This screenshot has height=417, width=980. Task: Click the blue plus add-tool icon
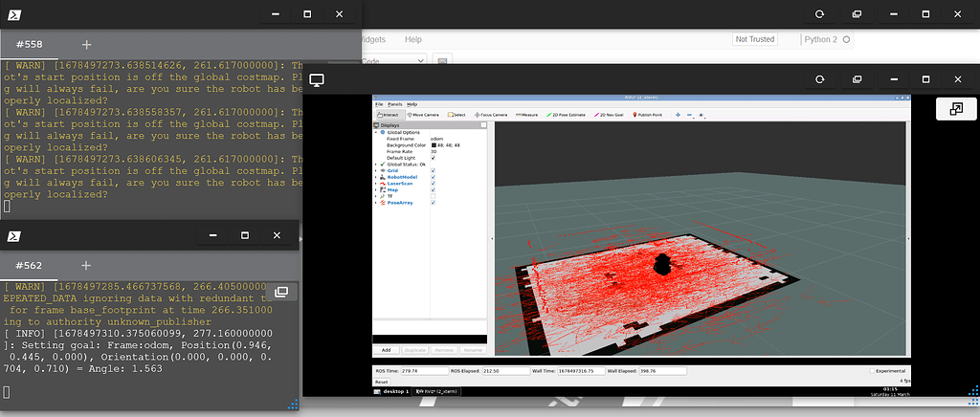click(679, 115)
